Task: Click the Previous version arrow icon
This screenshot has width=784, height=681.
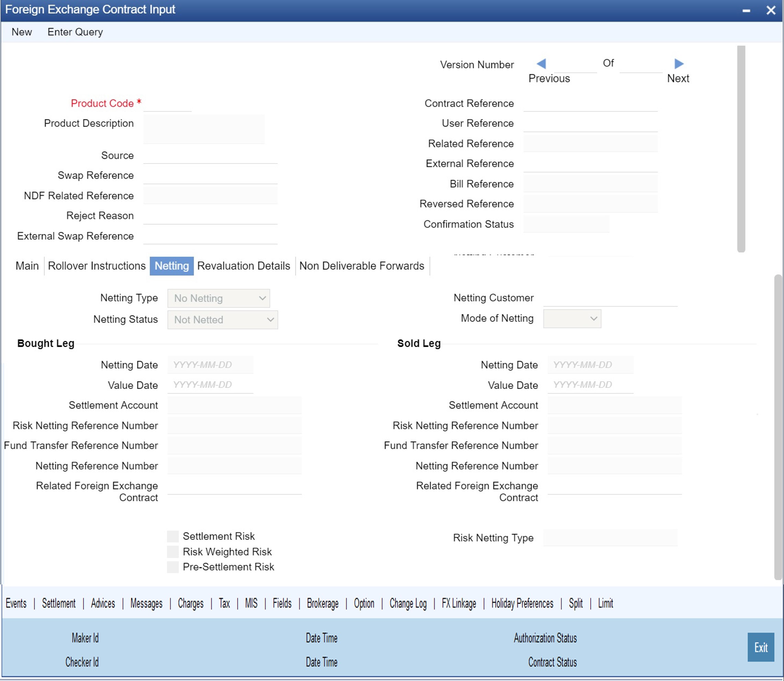Action: pos(541,64)
